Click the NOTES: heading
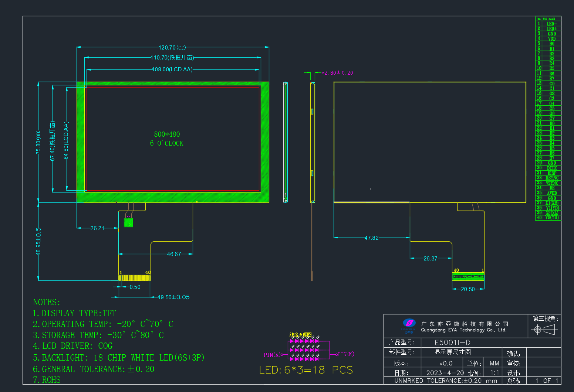This screenshot has width=574, height=392. [x=47, y=302]
